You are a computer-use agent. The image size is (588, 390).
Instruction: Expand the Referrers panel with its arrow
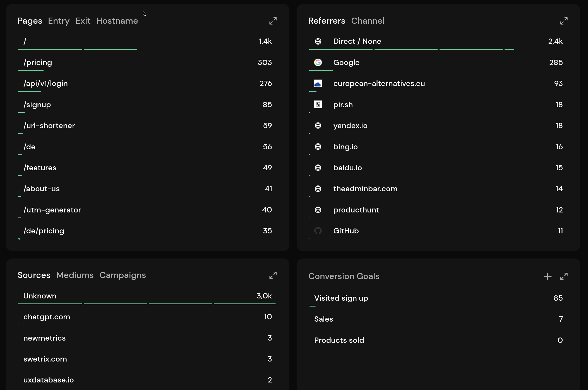click(x=564, y=21)
